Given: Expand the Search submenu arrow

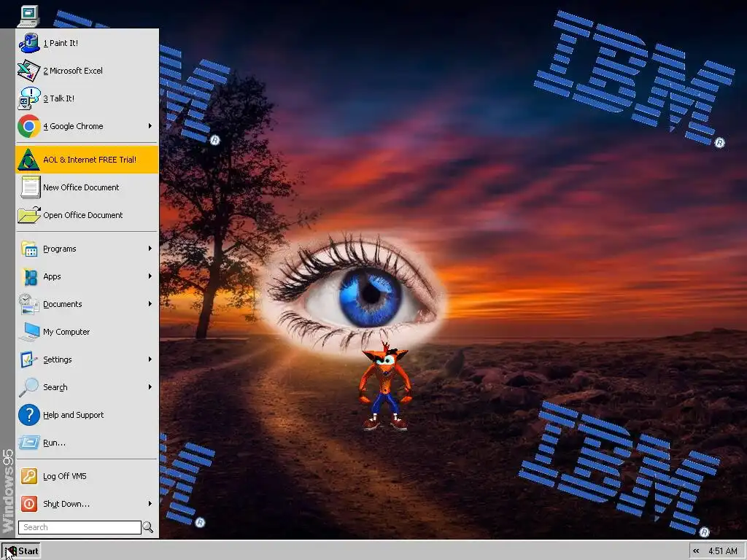Looking at the screenshot, I should [x=150, y=387].
